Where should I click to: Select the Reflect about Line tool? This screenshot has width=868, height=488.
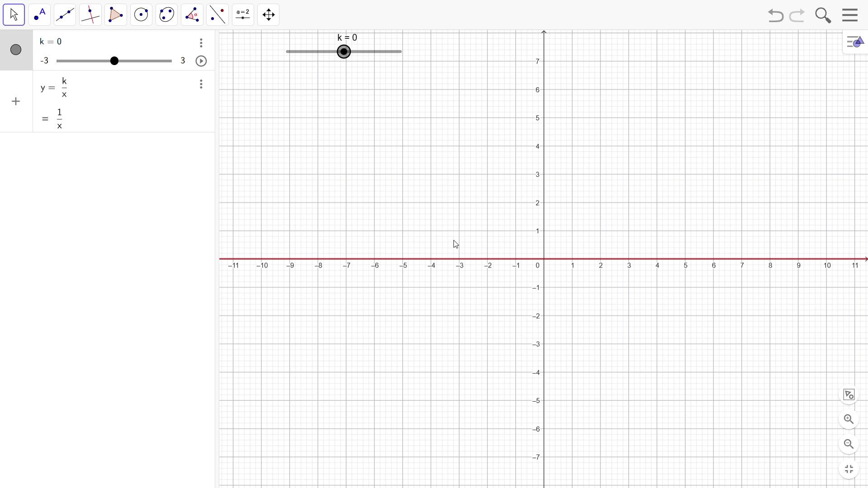pos(217,15)
